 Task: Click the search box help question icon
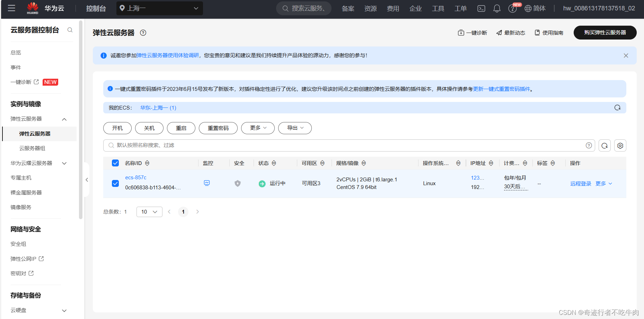589,145
